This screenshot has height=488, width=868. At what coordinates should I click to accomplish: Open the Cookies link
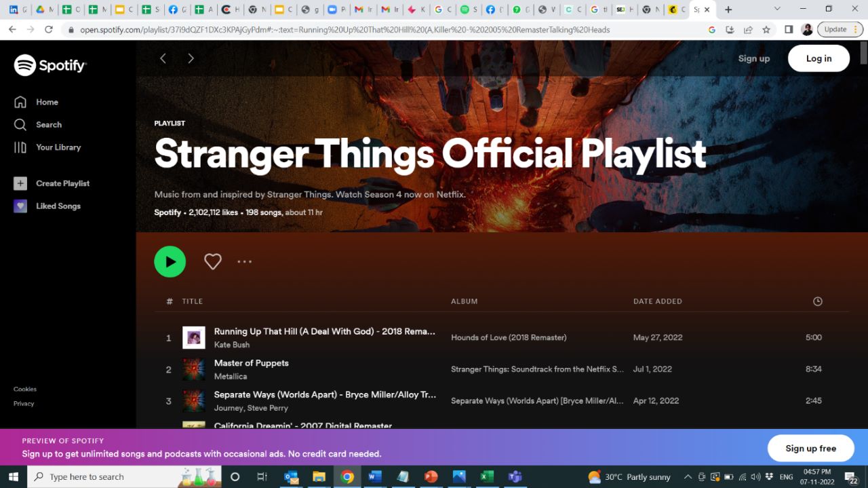(x=25, y=389)
